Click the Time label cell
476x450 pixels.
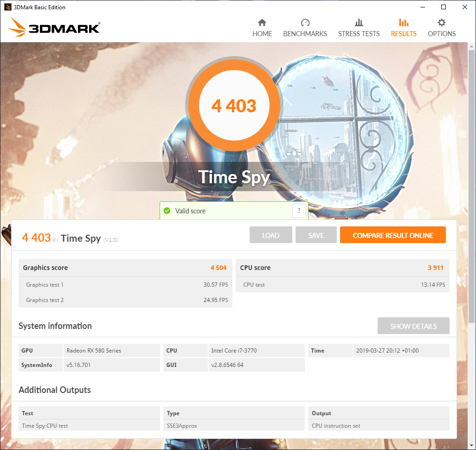[x=330, y=351]
